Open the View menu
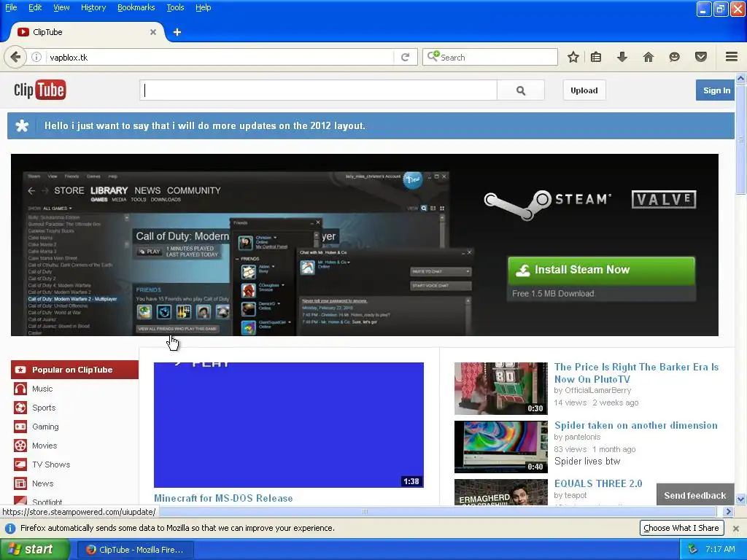The height and width of the screenshot is (560, 747). click(61, 7)
